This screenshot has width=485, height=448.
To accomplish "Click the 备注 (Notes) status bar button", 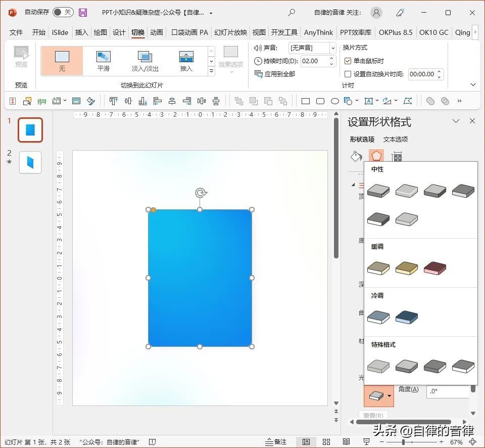I will pos(276,442).
